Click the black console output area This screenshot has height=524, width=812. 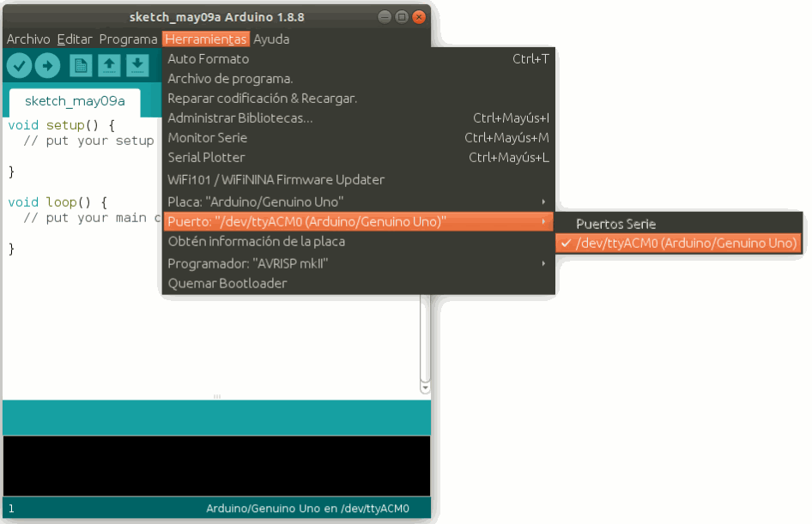click(216, 466)
